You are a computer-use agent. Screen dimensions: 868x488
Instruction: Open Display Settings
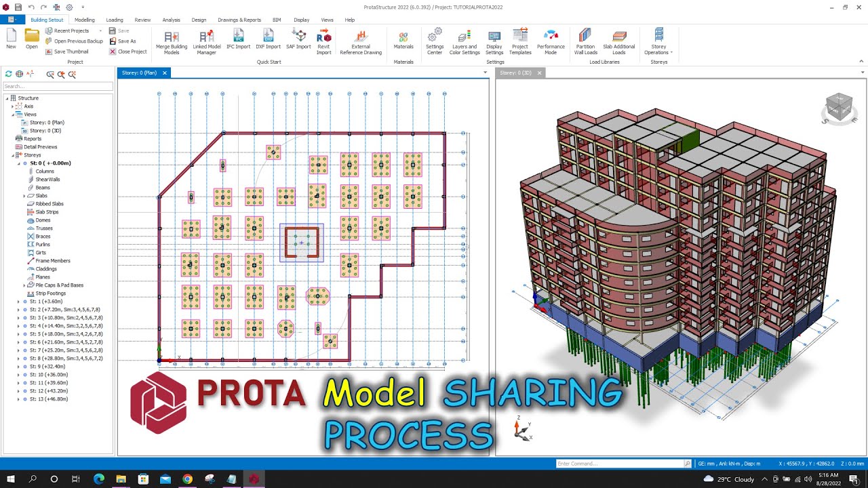pyautogui.click(x=494, y=42)
